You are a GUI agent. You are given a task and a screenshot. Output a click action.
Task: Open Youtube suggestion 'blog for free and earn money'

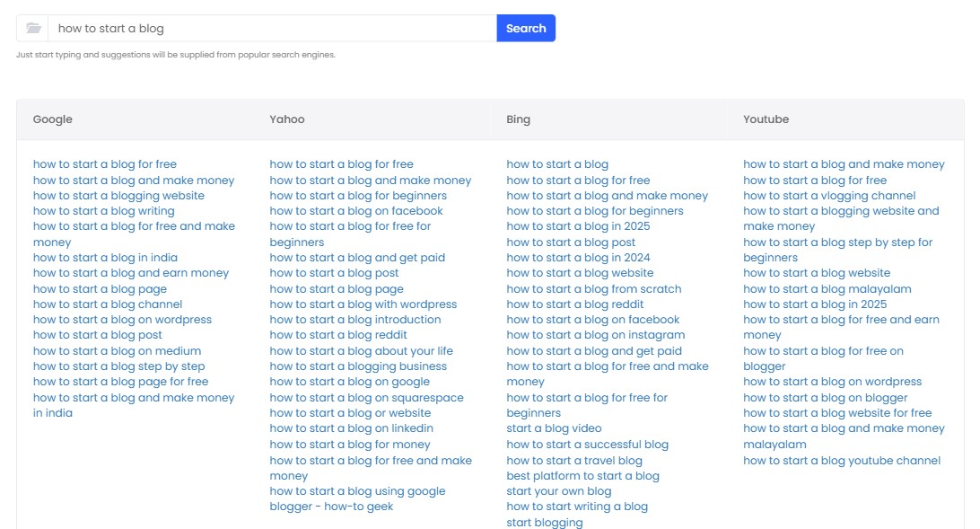click(841, 328)
